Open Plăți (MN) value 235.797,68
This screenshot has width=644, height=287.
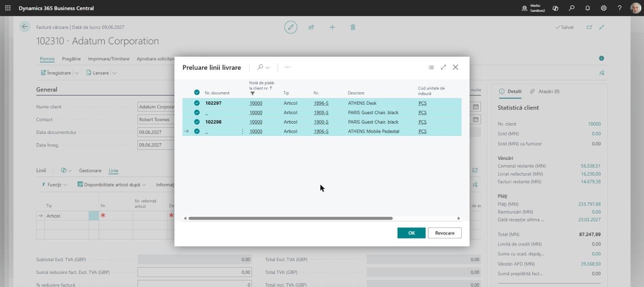pos(589,204)
